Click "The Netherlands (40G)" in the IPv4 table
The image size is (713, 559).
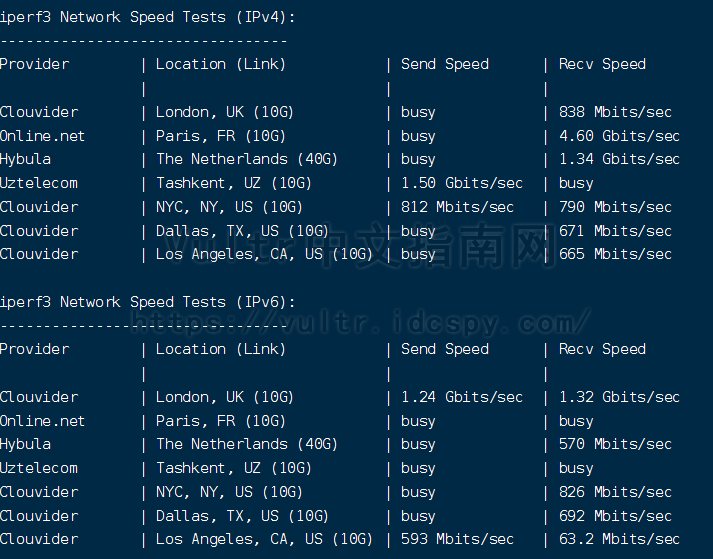coord(247,159)
